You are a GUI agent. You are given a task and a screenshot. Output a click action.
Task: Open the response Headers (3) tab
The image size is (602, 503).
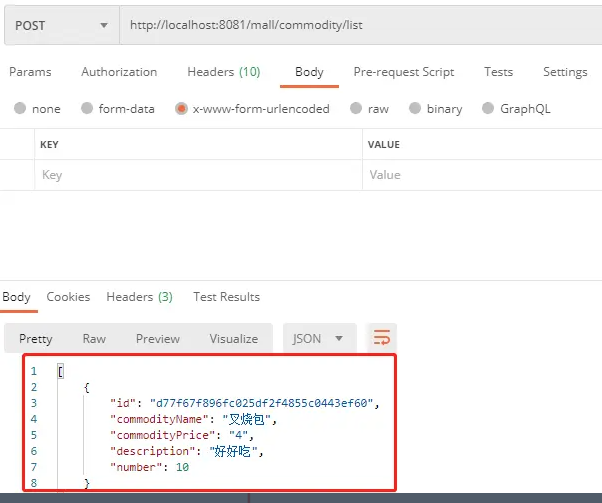(139, 297)
